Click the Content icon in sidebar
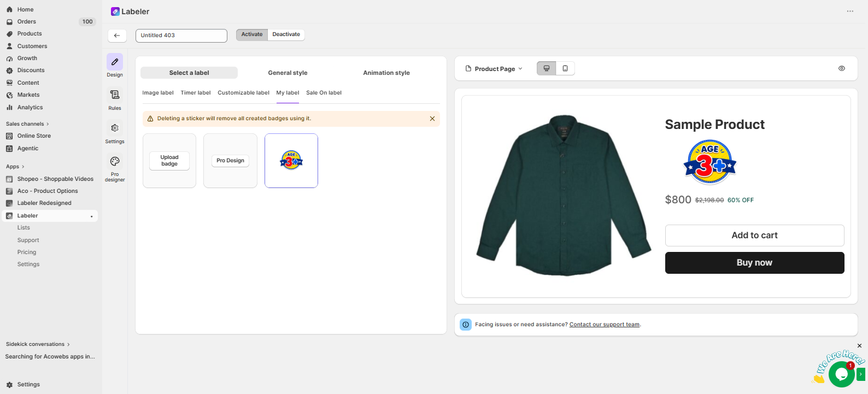The image size is (868, 394). 9,83
